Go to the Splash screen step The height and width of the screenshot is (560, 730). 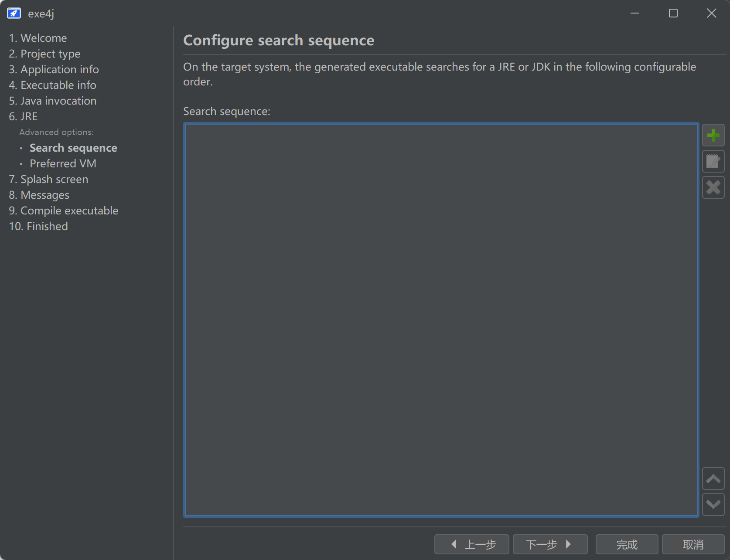48,179
